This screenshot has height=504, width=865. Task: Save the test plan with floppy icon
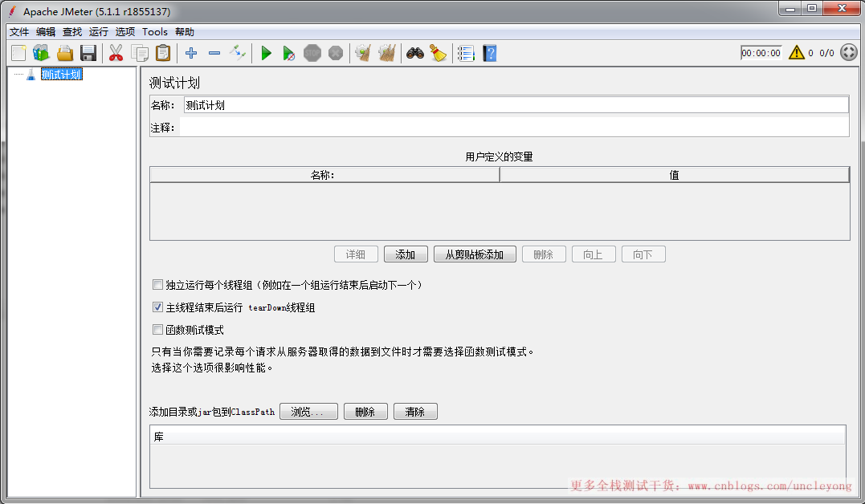88,53
